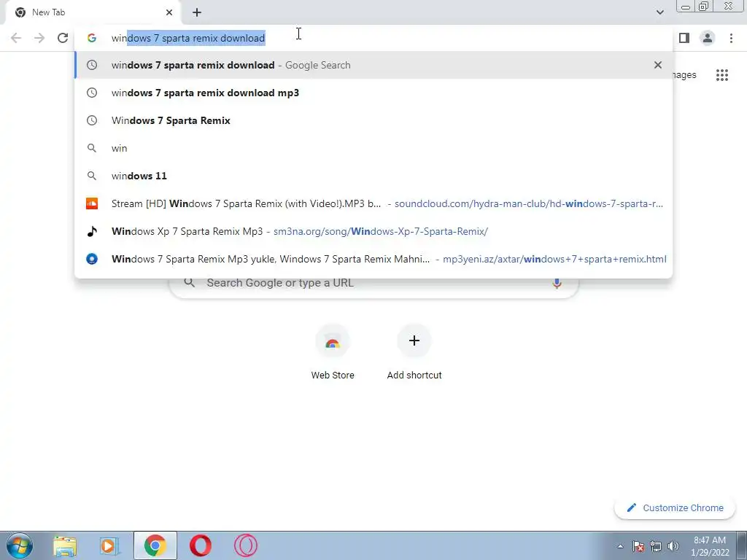Screen dimensions: 747x560
Task: Click the music note icon of sm3na suggestion
Action: [92, 231]
